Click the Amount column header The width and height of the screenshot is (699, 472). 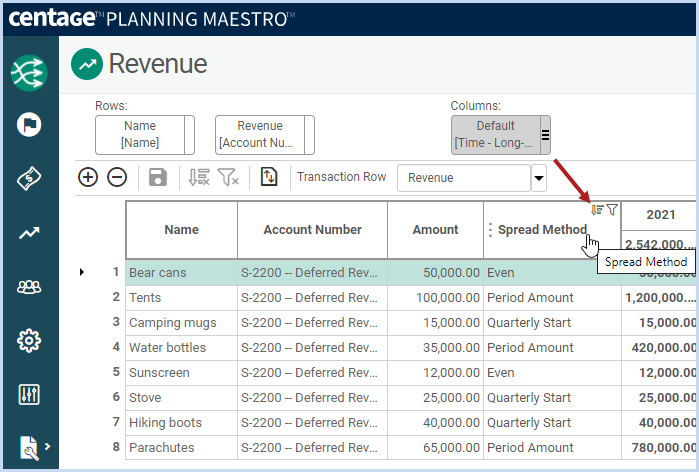coord(435,230)
